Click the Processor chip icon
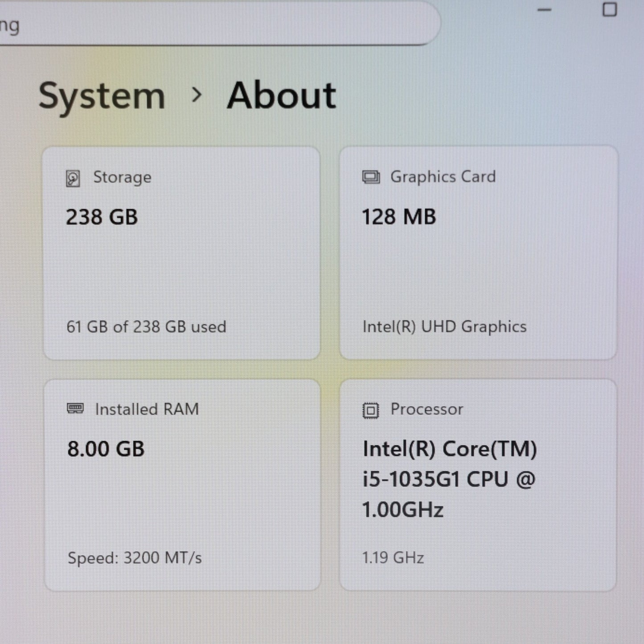 point(370,410)
